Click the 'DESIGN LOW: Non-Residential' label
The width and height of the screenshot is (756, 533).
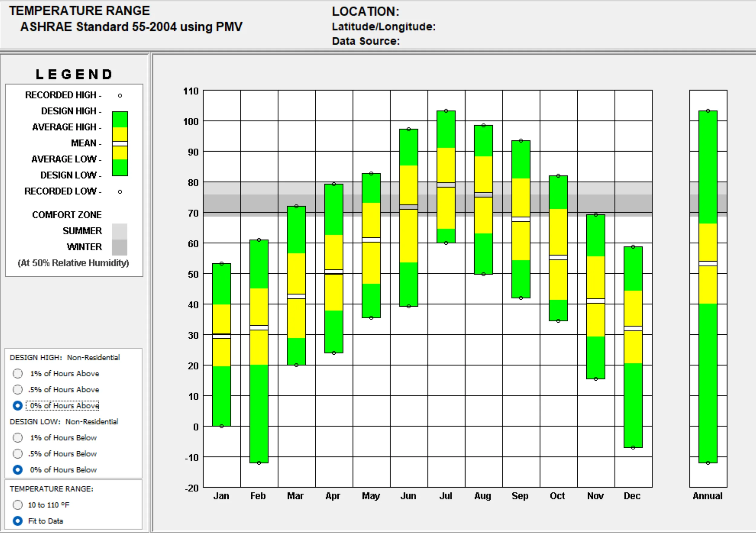coord(64,422)
